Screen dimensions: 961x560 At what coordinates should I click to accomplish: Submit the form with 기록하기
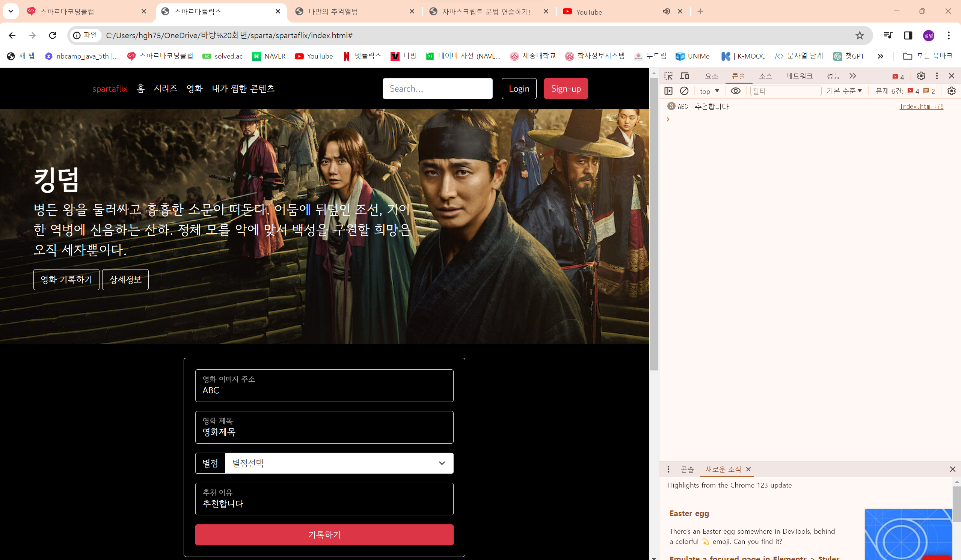tap(324, 535)
